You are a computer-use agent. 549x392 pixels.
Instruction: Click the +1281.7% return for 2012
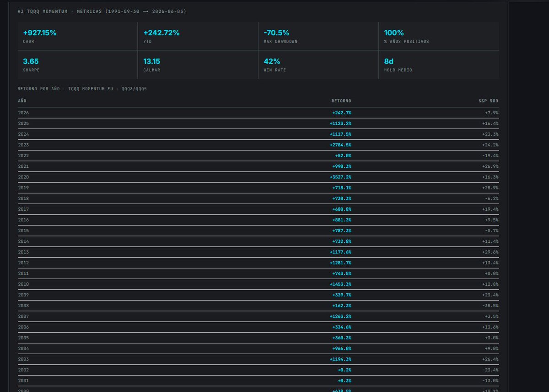(x=340, y=263)
